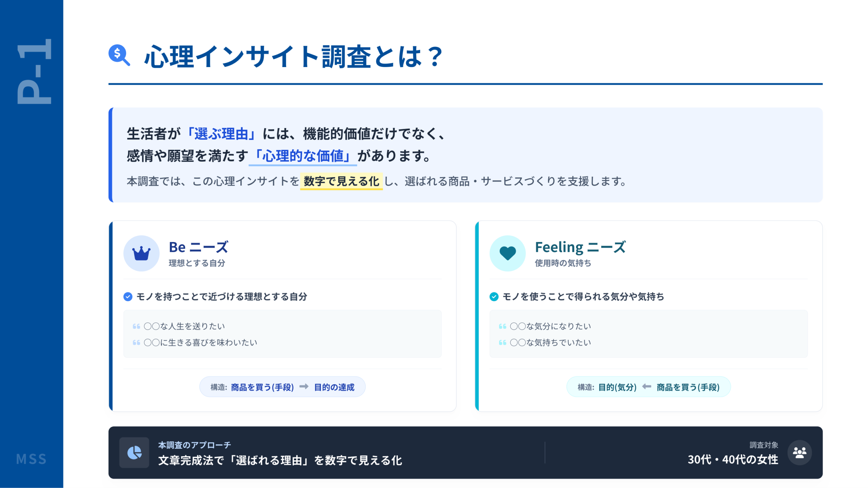Click the heart icon for Feeling ニーズ
This screenshot has width=868, height=488.
pyautogui.click(x=508, y=253)
